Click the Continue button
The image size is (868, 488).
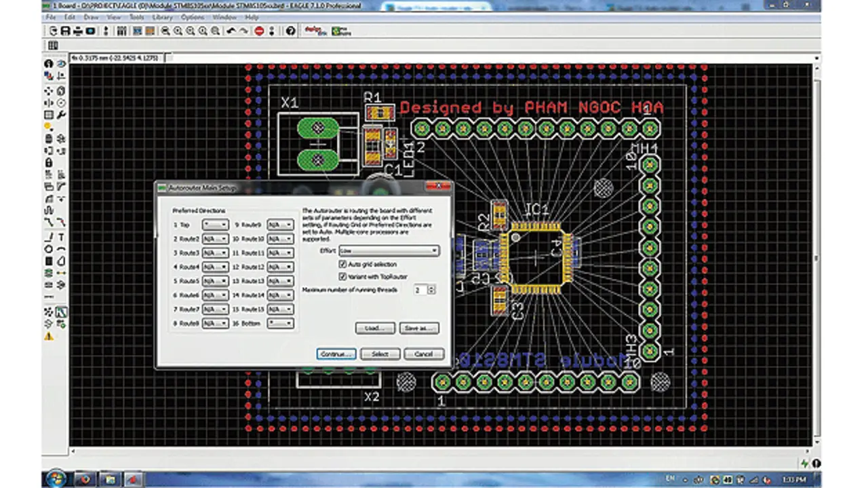[336, 354]
